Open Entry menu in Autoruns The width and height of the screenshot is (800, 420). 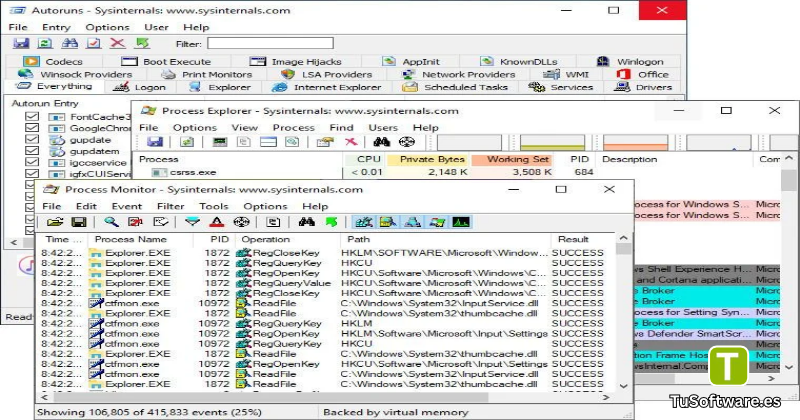click(x=56, y=27)
